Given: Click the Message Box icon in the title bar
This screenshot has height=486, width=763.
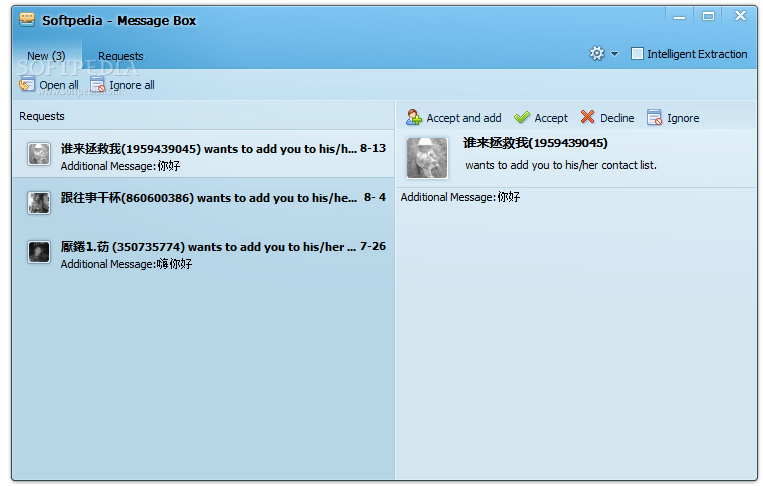Looking at the screenshot, I should point(27,19).
